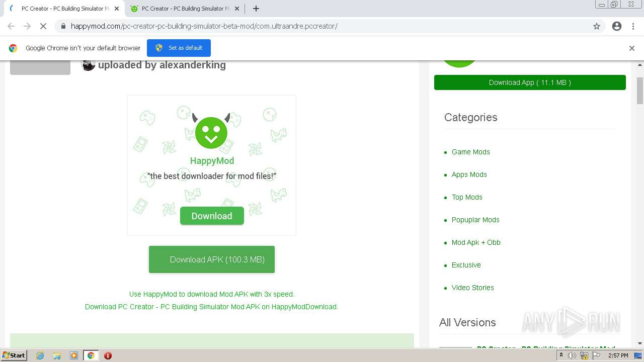Click the uploaded by alexanderking text
Viewport: 644px width, 362px height.
[x=162, y=65]
